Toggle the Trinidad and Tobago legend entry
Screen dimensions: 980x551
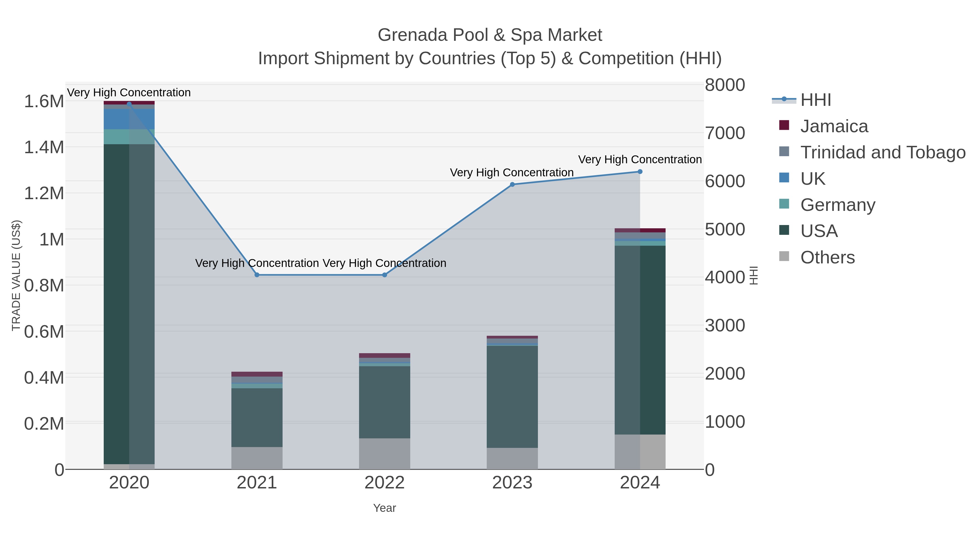click(872, 152)
